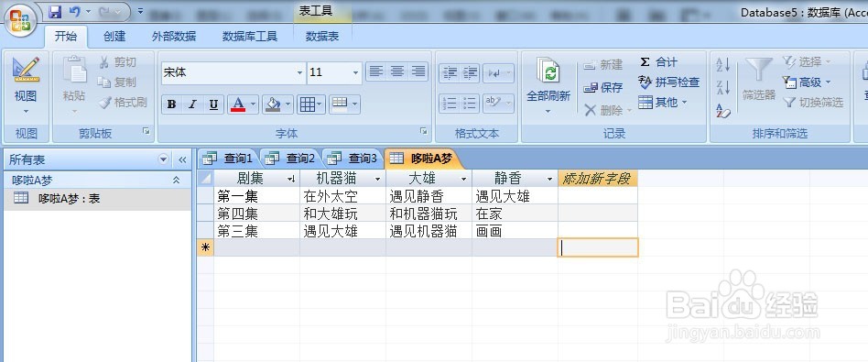Click 合计 totals button
The image size is (868, 362).
[x=658, y=62]
